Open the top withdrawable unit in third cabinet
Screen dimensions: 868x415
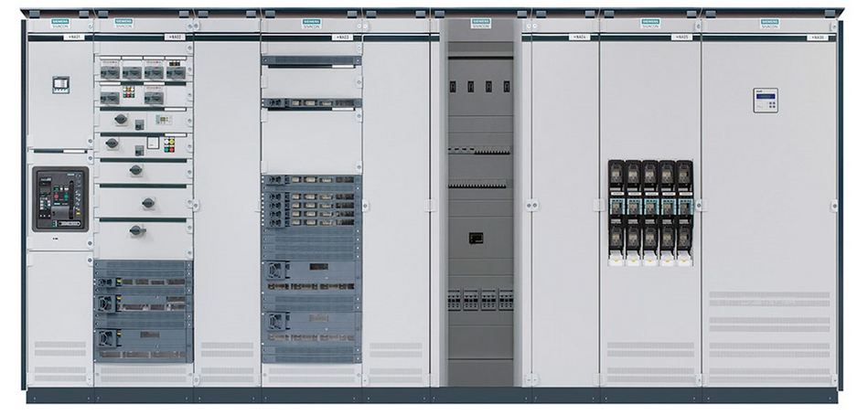point(311,60)
